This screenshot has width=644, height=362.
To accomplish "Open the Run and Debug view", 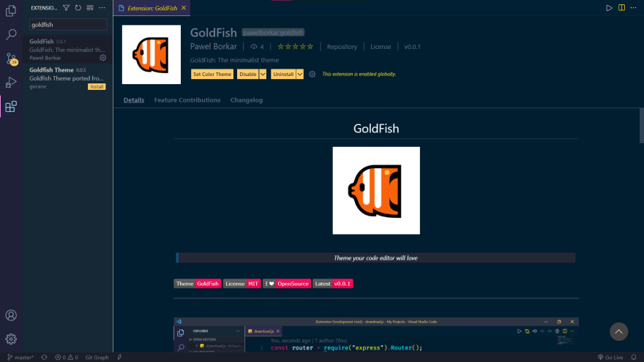I will point(11,83).
